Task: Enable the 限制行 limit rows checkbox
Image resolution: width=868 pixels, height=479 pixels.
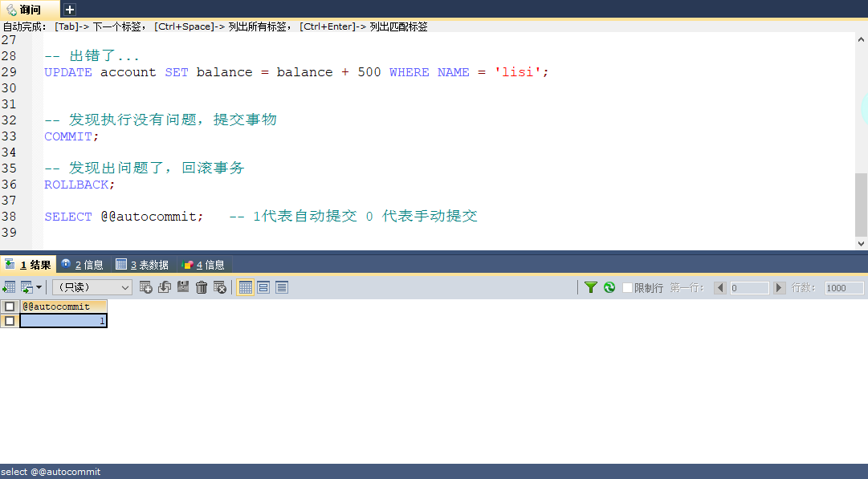Action: click(627, 287)
